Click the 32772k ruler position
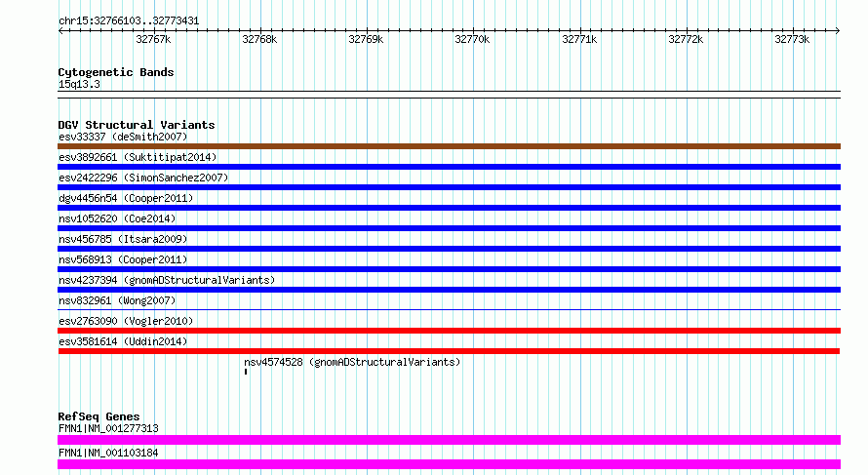This screenshot has width=868, height=475. 686,39
